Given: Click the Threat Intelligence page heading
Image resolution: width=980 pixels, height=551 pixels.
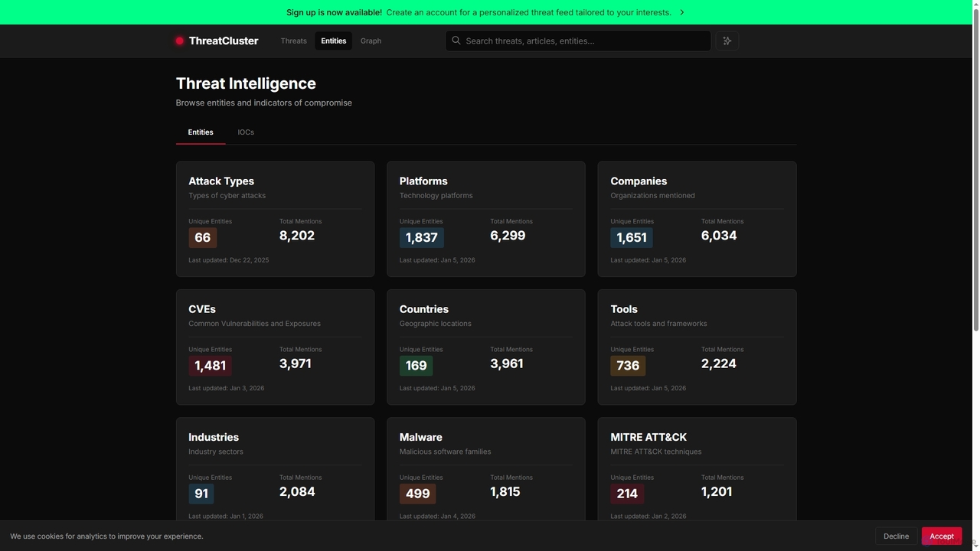Looking at the screenshot, I should (246, 83).
